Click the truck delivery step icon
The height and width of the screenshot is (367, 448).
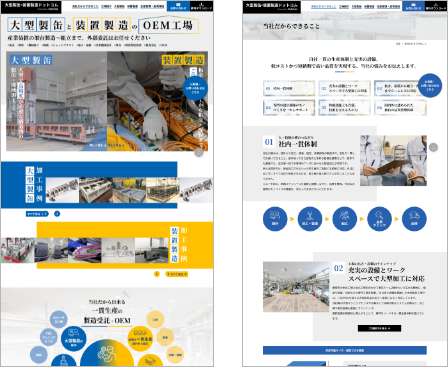[x=414, y=219]
